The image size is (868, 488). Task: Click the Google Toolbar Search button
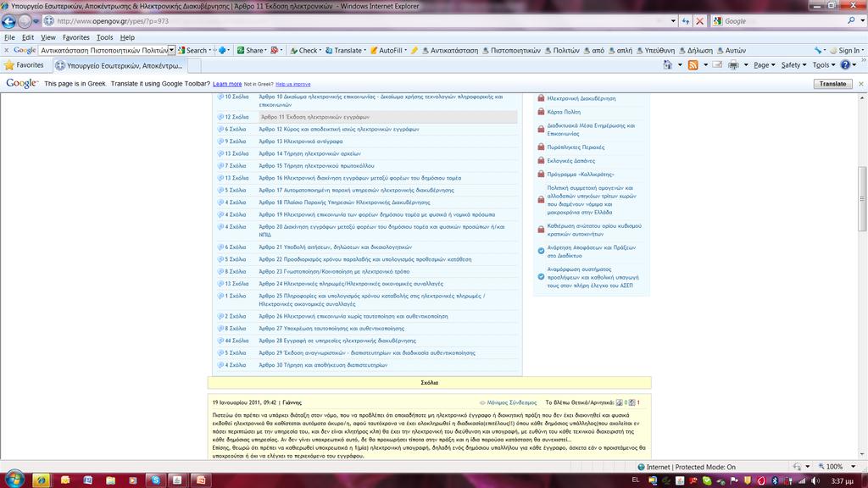pos(194,50)
